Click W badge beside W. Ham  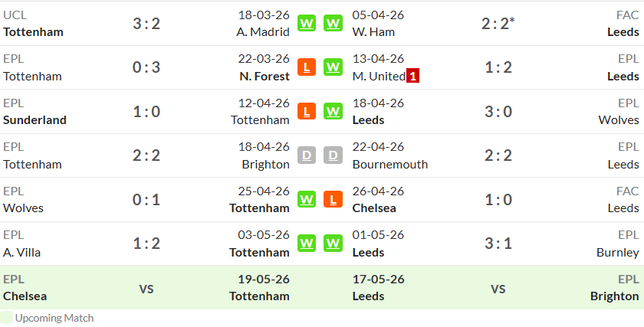tap(333, 24)
